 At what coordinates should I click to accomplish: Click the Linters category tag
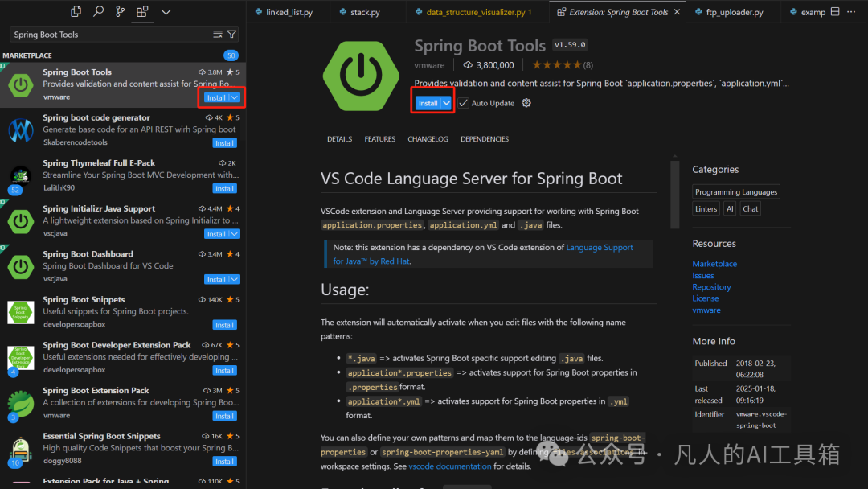(x=706, y=209)
